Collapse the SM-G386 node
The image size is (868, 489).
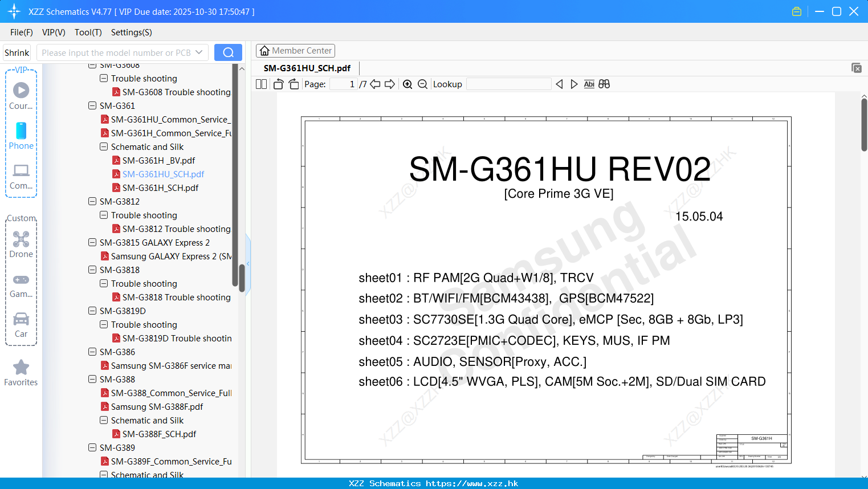[92, 352]
